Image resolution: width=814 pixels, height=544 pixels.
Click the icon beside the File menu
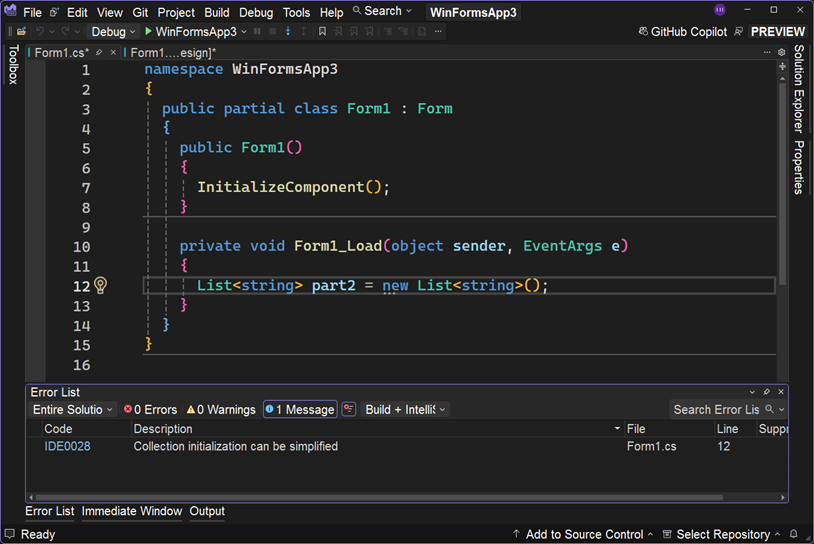(54, 12)
